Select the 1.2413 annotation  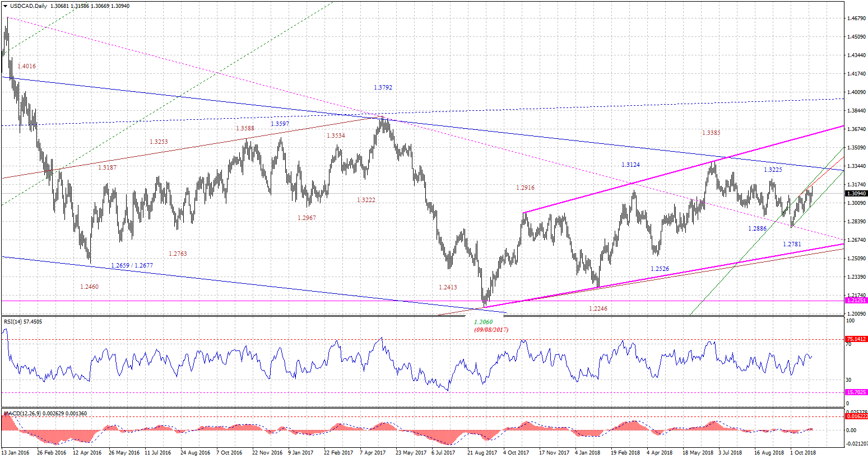click(448, 287)
